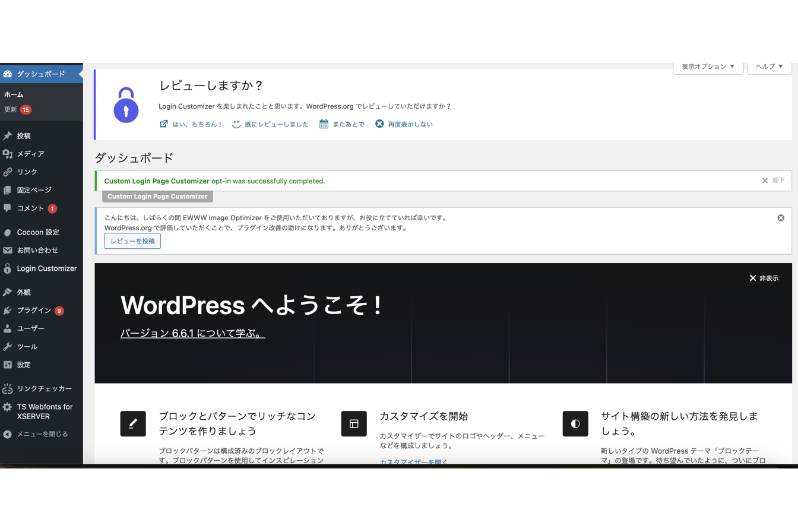Click the レビューを投稿 button

pos(132,241)
